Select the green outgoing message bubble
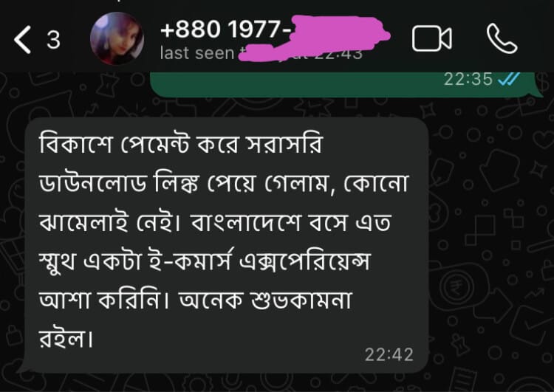Viewport: 554px width, 392px height. tap(346, 84)
